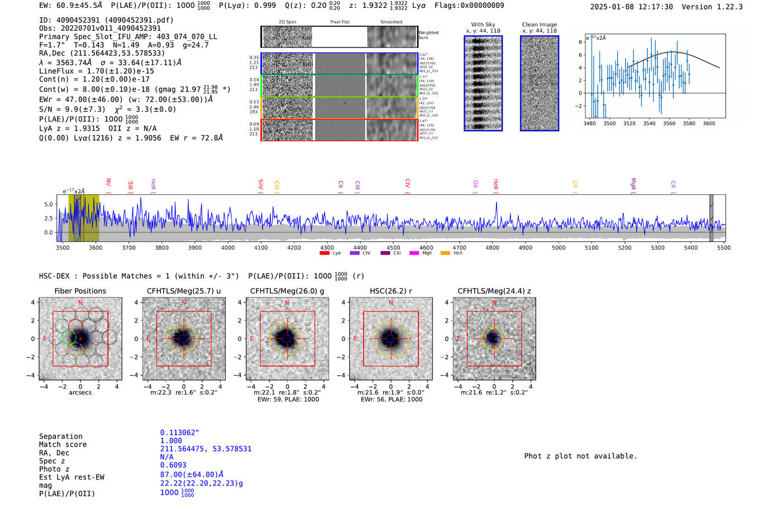782x532 pixels.
Task: Select the SiII line marker label
Action: [x=131, y=187]
